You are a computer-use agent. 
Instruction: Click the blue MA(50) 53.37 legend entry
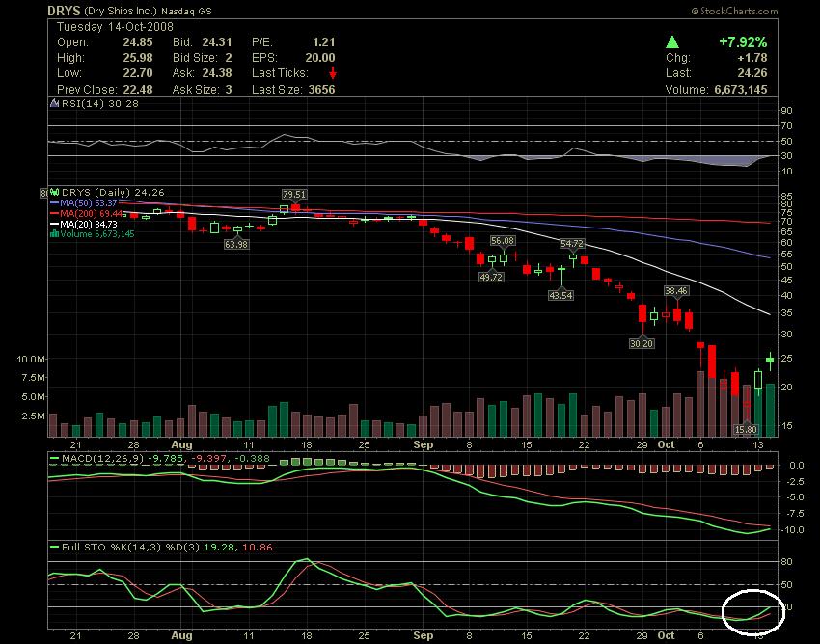coord(84,202)
